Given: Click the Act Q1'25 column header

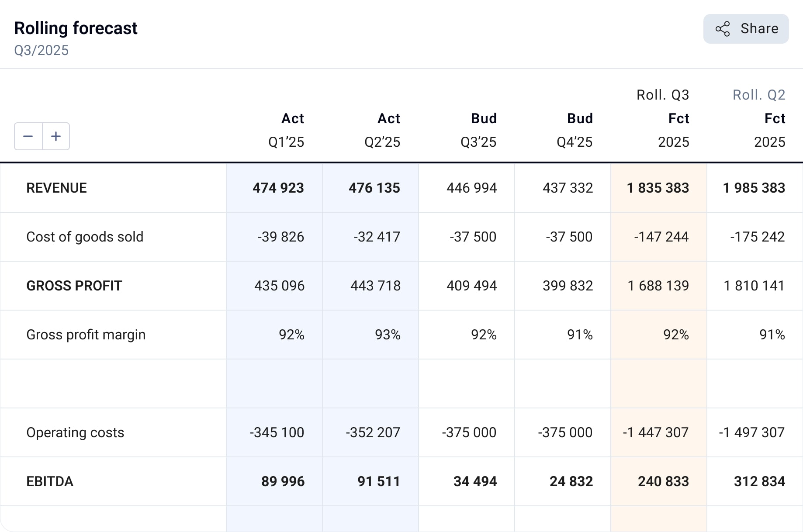Looking at the screenshot, I should [287, 130].
